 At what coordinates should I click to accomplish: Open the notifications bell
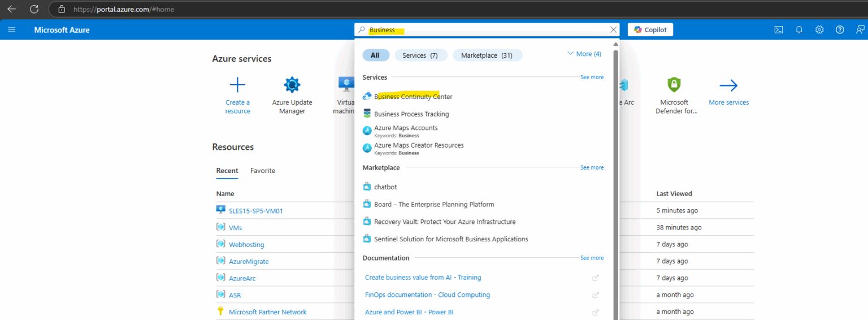tap(799, 30)
